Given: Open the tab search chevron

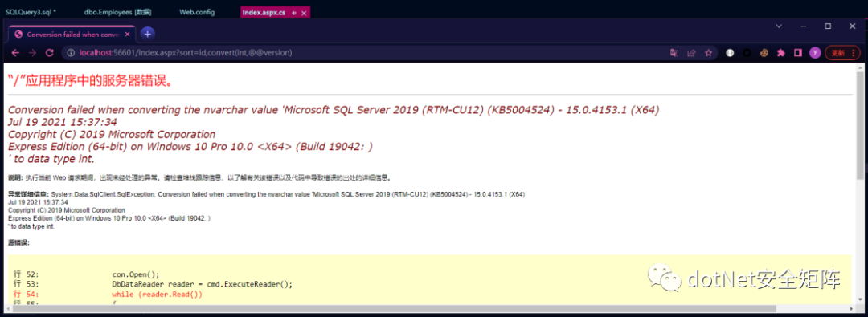Looking at the screenshot, I should point(779,26).
